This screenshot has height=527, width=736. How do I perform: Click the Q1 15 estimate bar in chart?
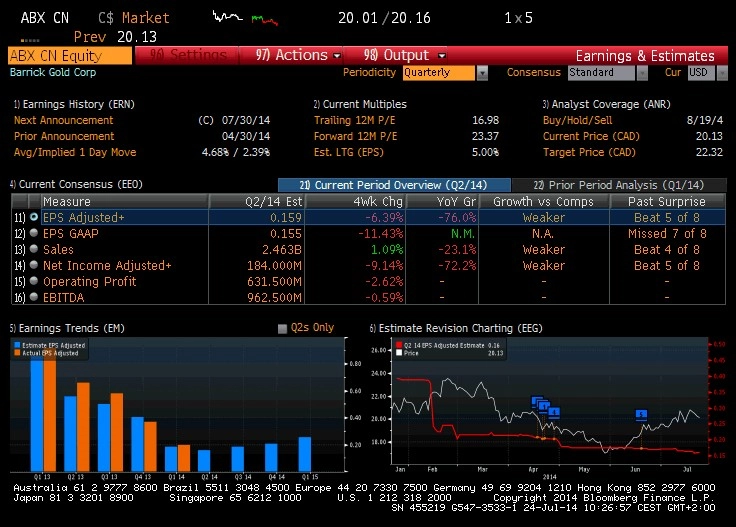pos(305,454)
